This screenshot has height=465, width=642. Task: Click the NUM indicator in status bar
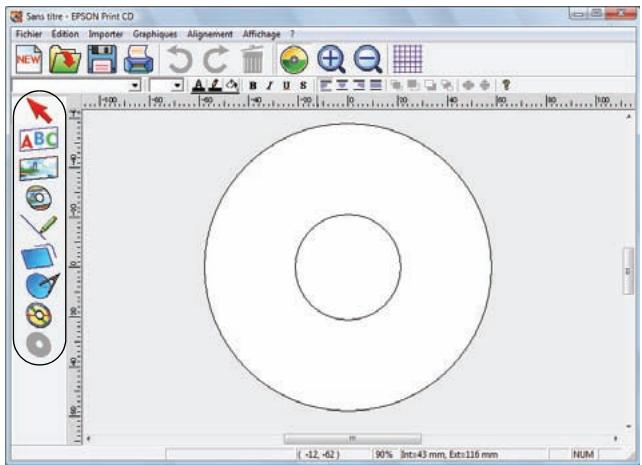[x=583, y=454]
